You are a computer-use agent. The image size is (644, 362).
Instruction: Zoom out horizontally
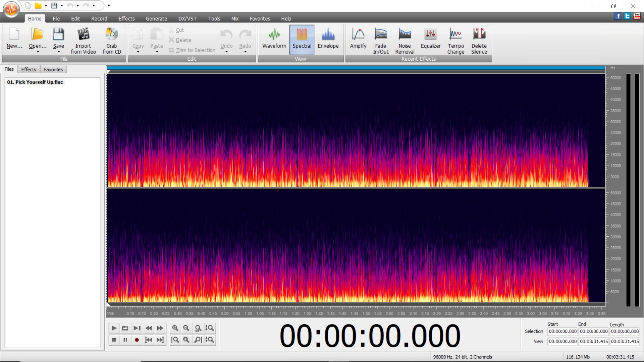point(186,328)
